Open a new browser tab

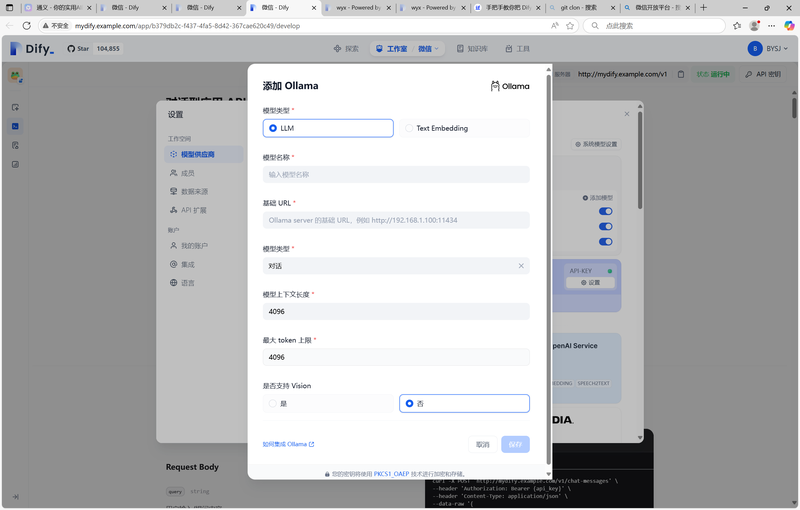pos(704,8)
